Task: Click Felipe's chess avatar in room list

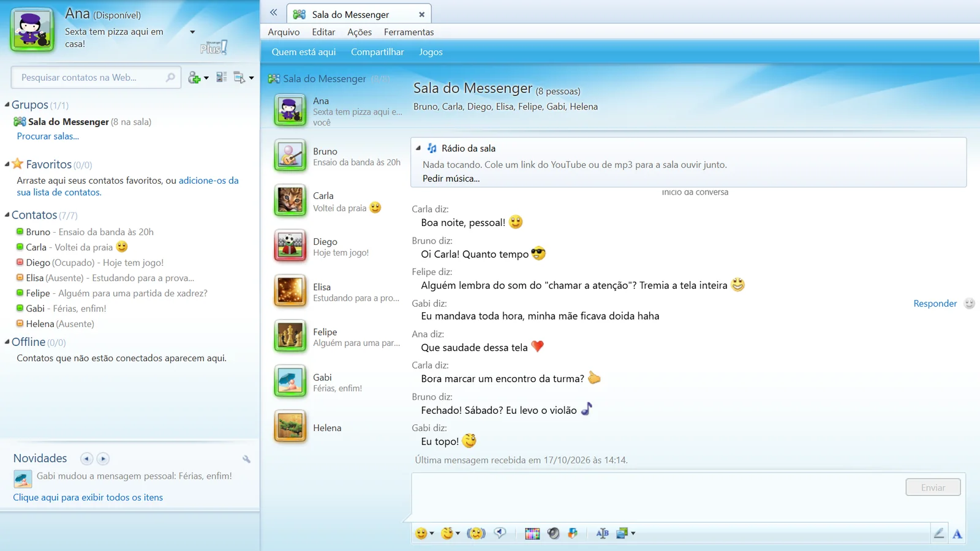Action: pyautogui.click(x=290, y=336)
